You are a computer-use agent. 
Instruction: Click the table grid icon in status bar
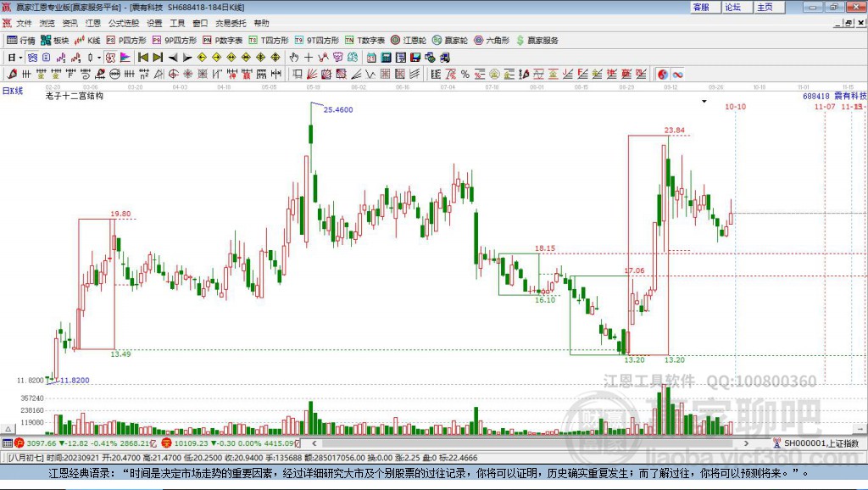[7, 443]
